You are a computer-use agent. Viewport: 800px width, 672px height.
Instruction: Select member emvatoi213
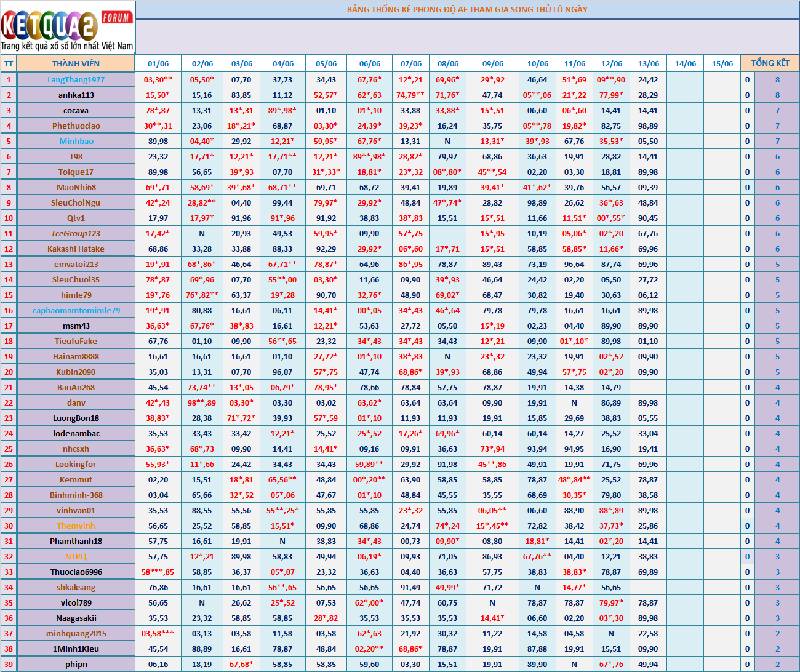point(76,264)
